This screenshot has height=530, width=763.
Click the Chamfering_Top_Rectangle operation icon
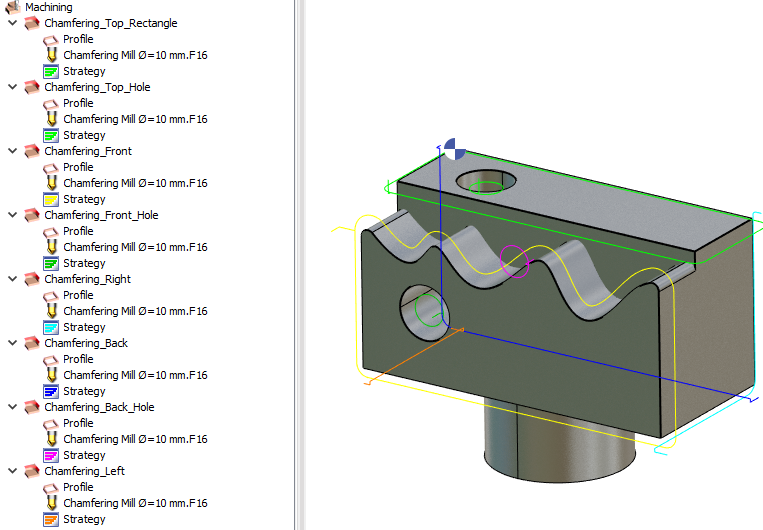tap(32, 23)
